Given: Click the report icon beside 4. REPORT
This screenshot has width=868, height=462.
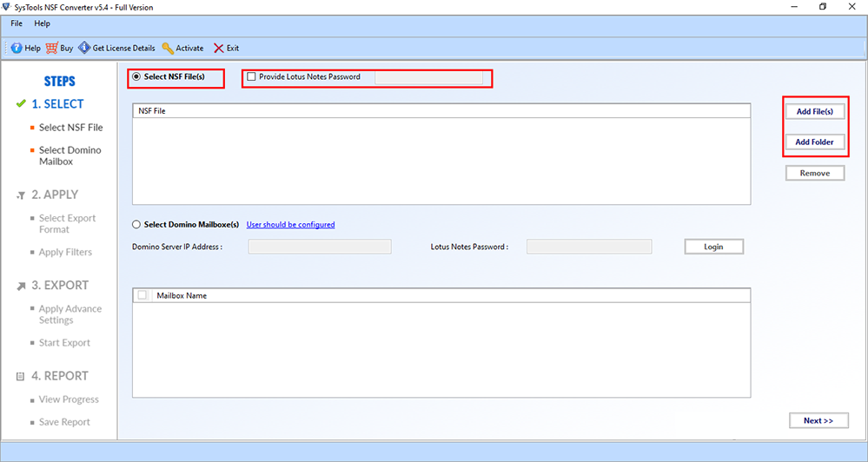Looking at the screenshot, I should 21,376.
